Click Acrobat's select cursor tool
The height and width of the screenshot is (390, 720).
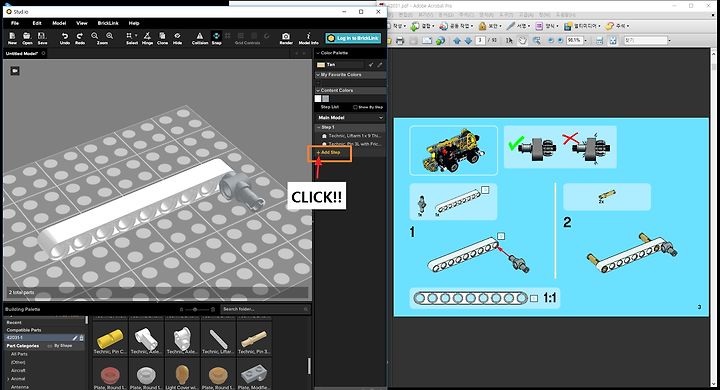click(509, 40)
